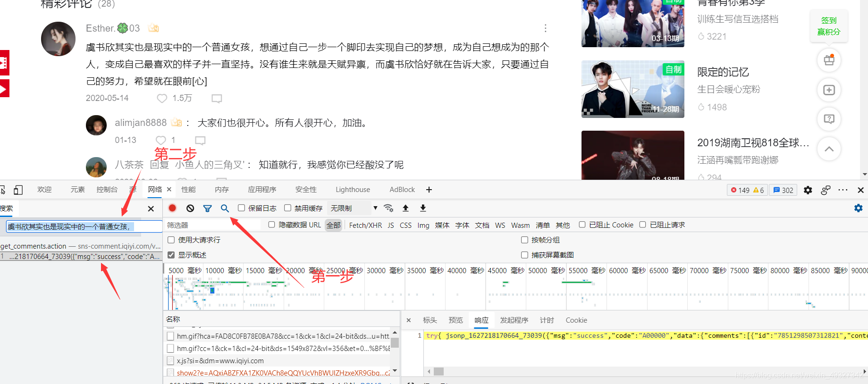868x384 pixels.
Task: Open the more menu on Esther's comment
Action: tap(545, 28)
